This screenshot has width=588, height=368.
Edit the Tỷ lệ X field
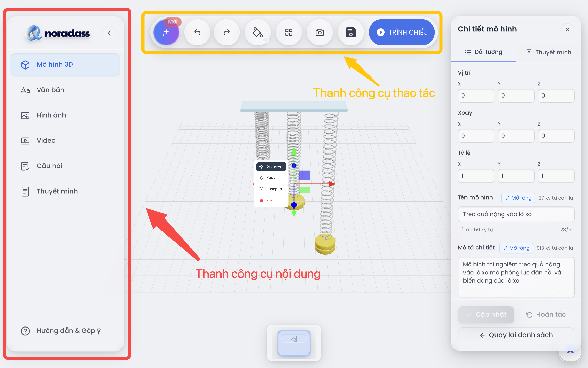coord(476,176)
